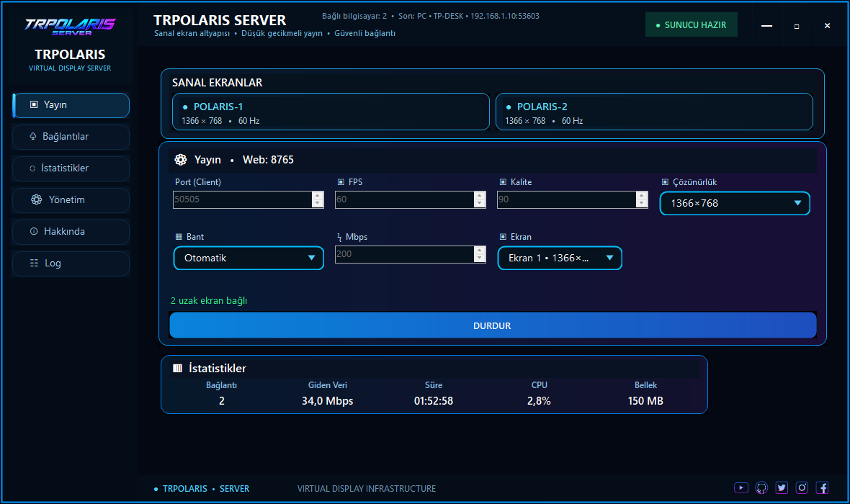Open the YouTube link icon in the footer

point(741,487)
